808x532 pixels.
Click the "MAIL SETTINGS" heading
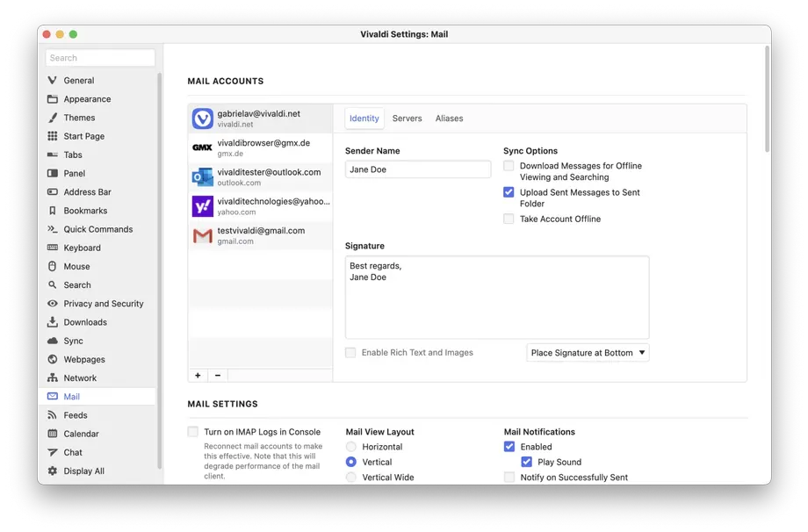click(x=222, y=404)
